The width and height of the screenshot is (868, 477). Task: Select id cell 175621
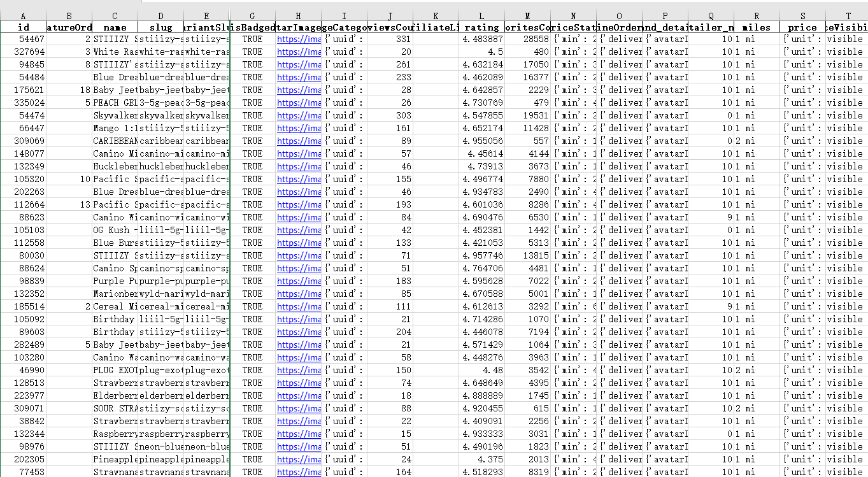coord(24,90)
